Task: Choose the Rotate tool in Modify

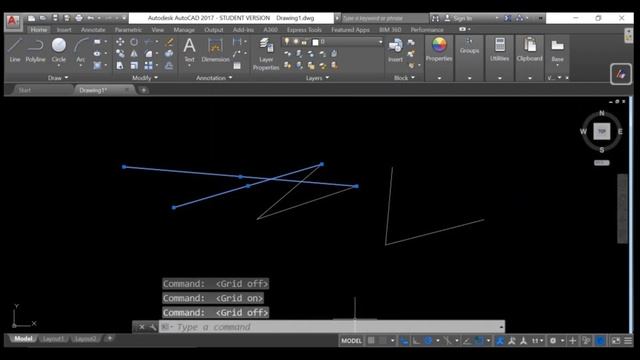Action: coord(134,42)
